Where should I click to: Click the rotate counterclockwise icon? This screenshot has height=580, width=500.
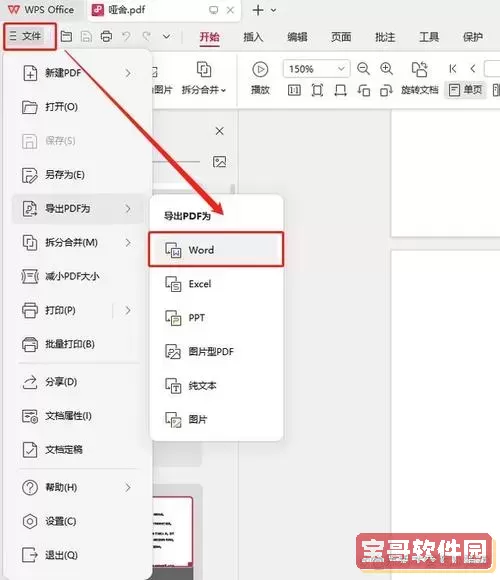(x=364, y=90)
